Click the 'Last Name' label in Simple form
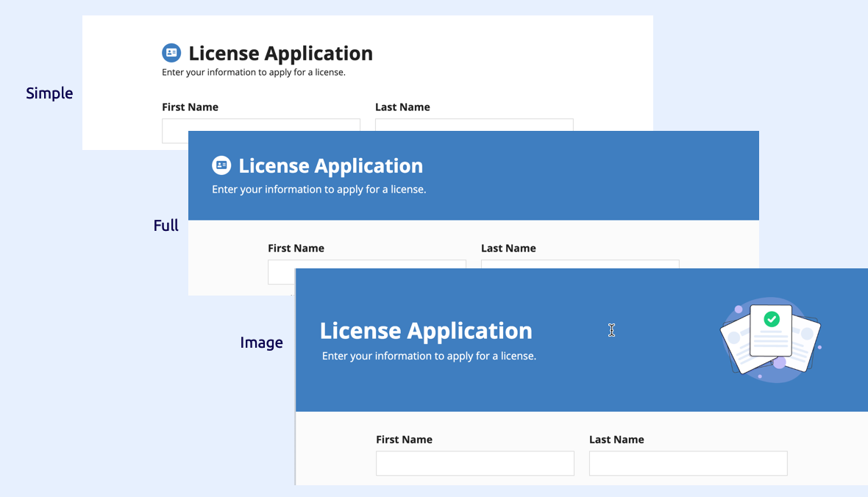Screen dimensions: 868x497 click(402, 107)
